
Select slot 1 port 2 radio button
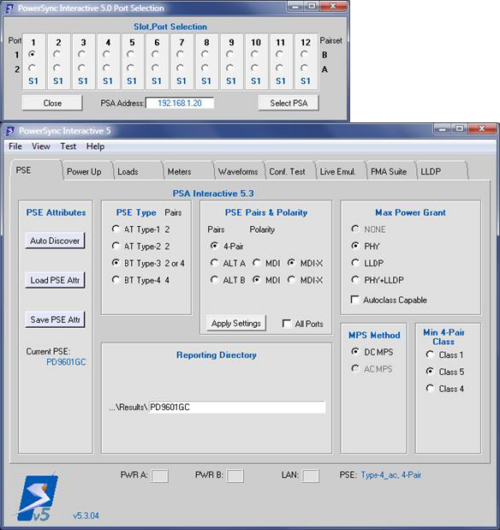[32, 68]
